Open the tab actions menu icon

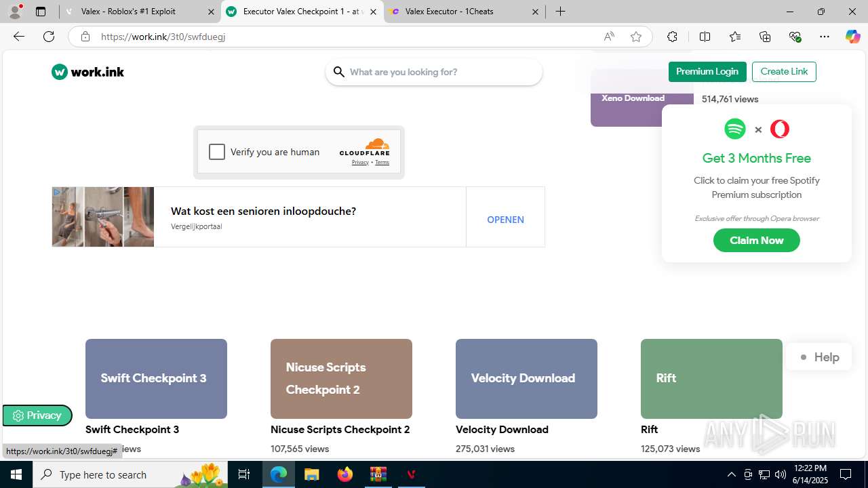pyautogui.click(x=41, y=12)
